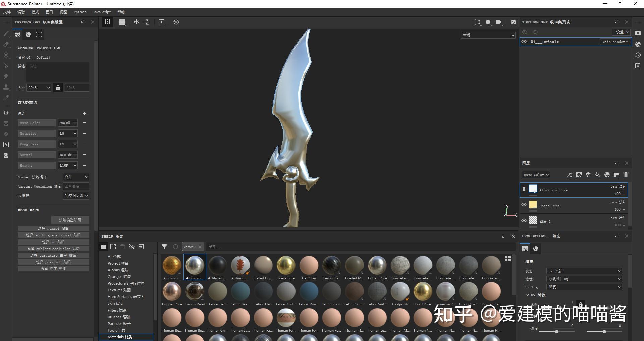644x341 pixels.
Task: Open the JavaScript menu
Action: click(x=102, y=12)
